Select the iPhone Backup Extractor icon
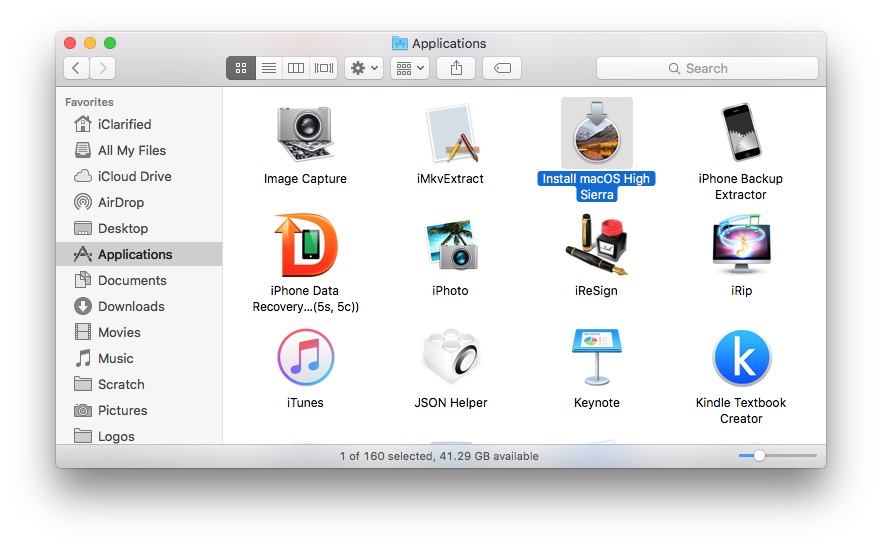This screenshot has height=548, width=882. pyautogui.click(x=740, y=134)
